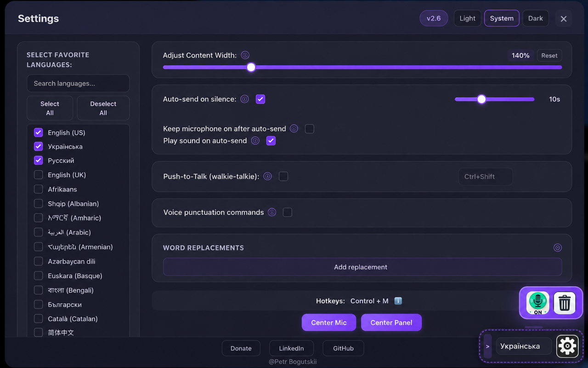Uncheck the English (US) language

(39, 132)
